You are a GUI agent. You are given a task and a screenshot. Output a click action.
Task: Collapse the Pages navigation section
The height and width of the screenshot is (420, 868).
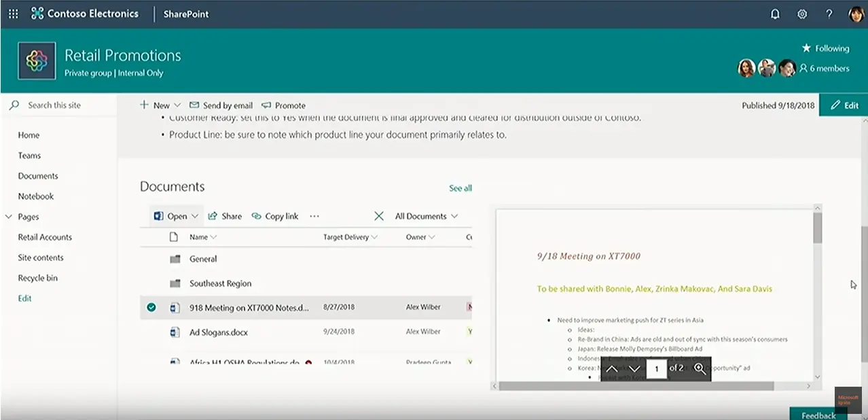click(9, 217)
